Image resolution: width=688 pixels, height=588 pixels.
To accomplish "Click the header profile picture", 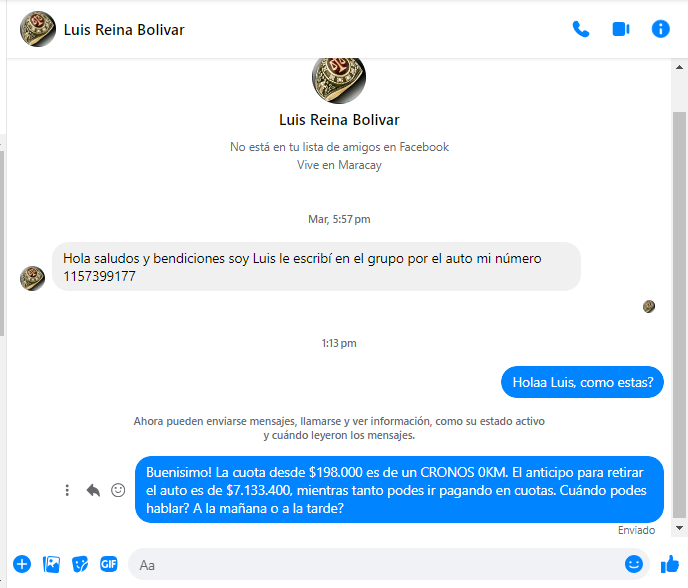I will click(38, 29).
